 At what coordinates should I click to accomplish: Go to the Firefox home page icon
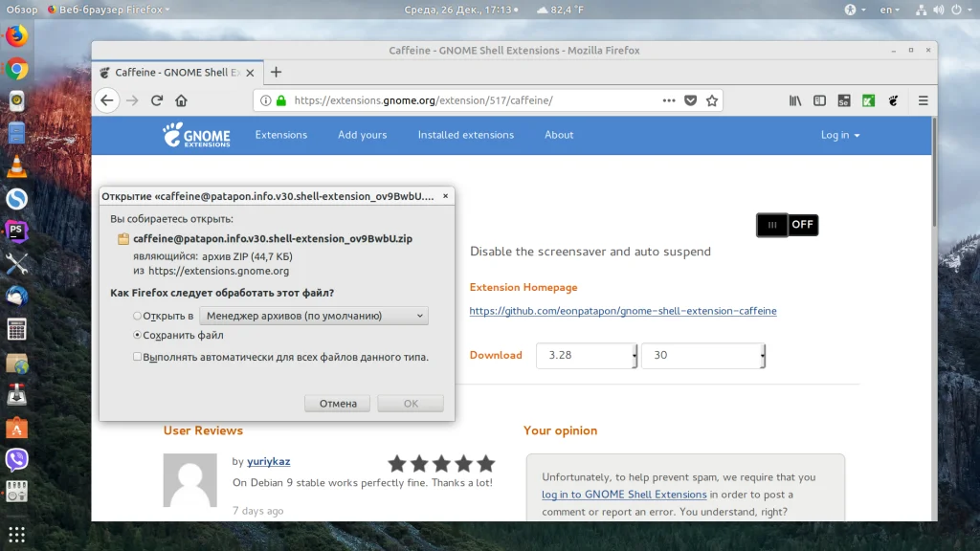pos(181,100)
